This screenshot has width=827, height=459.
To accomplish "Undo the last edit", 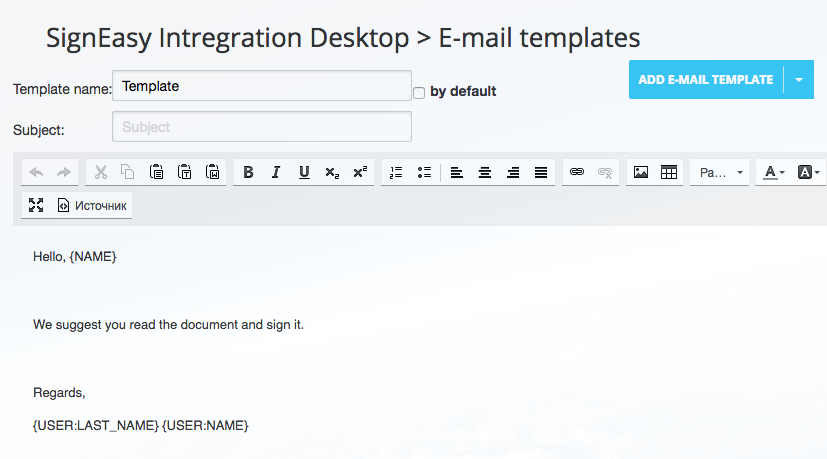I will coord(36,173).
